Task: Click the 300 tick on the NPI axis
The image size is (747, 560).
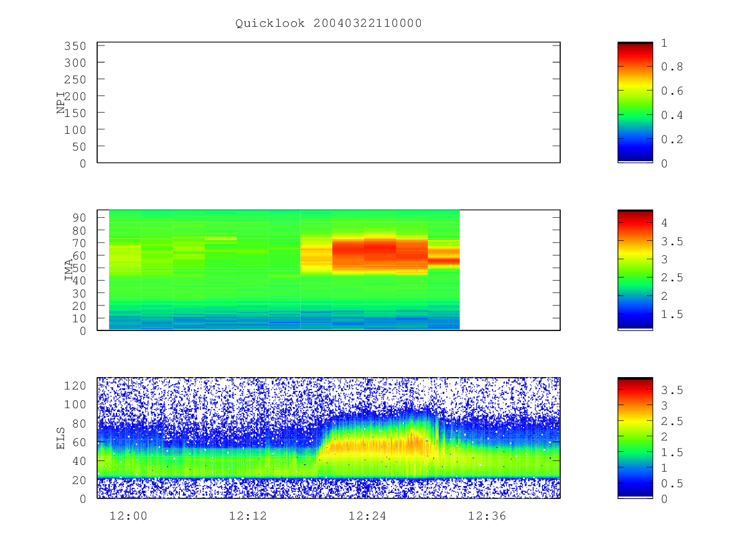Action: [75, 63]
